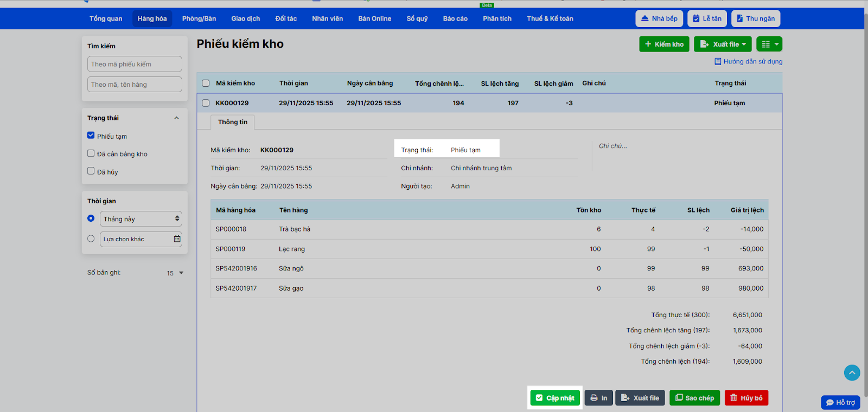This screenshot has width=868, height=412.
Task: Open the Số bản ghi count dropdown
Action: [175, 273]
